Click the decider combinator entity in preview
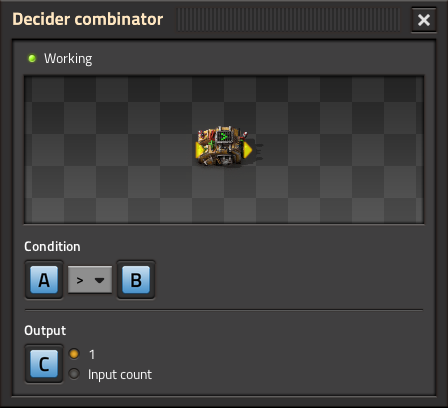Image resolution: width=448 pixels, height=408 pixels. point(224,147)
